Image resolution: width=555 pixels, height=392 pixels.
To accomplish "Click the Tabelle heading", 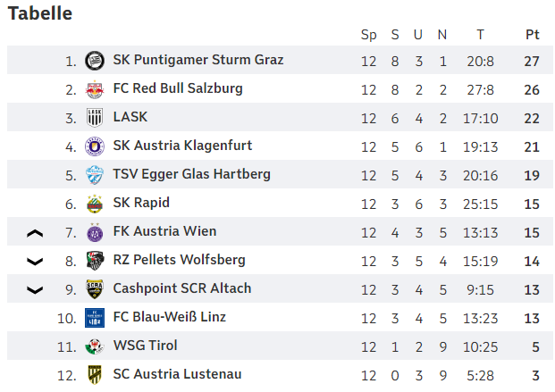I will click(x=40, y=13).
